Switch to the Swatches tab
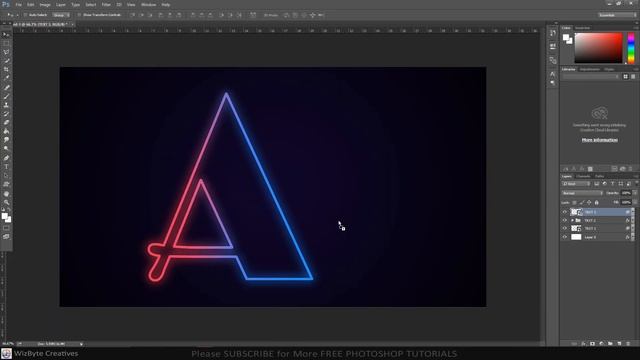640x360 pixels. click(582, 28)
